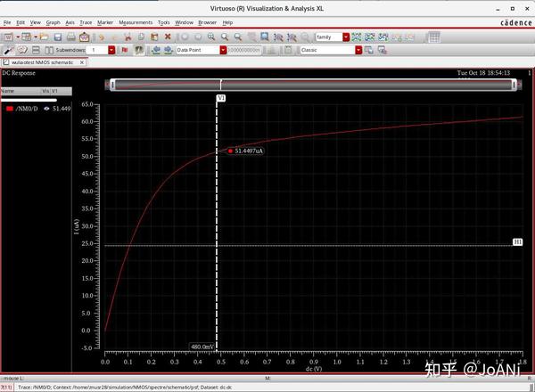Screen dimensions: 535x392
Task: Expand new window icon dropdown arrow
Action: coord(18,37)
